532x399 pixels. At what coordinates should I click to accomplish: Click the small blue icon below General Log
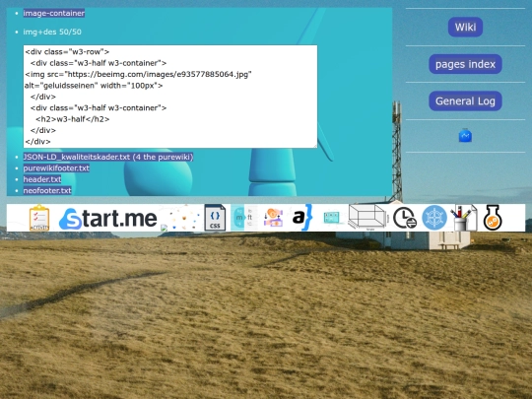465,136
